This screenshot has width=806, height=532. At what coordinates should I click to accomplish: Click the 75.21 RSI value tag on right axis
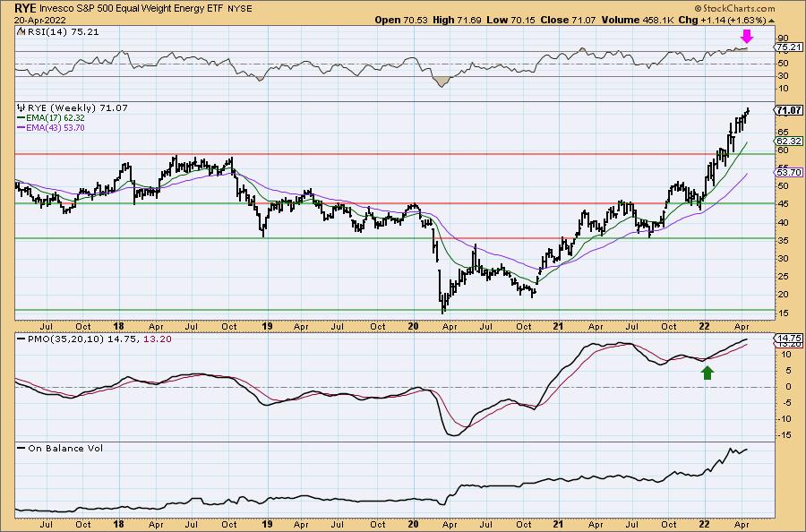tap(789, 47)
